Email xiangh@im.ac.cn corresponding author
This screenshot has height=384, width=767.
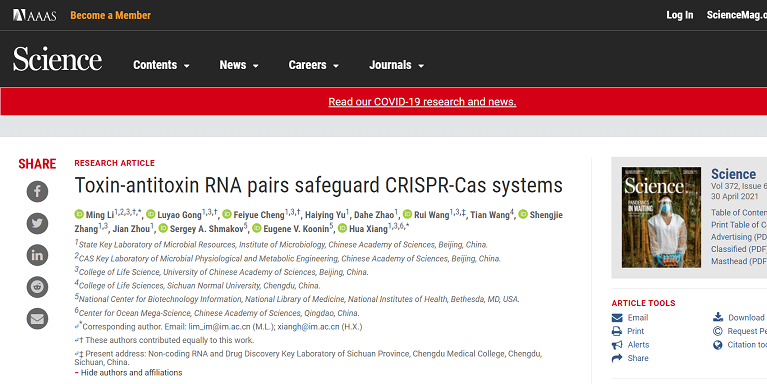308,327
